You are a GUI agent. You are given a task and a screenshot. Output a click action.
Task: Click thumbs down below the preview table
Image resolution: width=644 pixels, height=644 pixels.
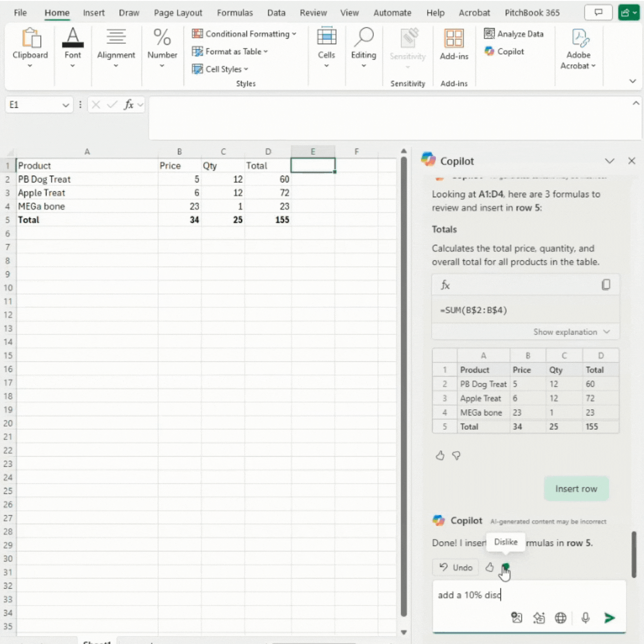tap(456, 455)
